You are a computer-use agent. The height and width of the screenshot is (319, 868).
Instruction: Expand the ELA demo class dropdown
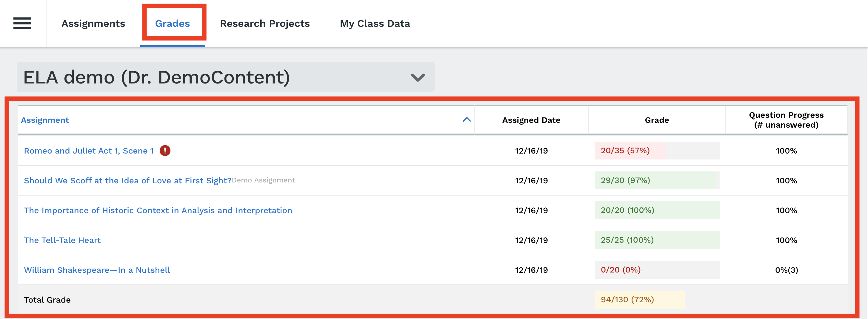(225, 77)
